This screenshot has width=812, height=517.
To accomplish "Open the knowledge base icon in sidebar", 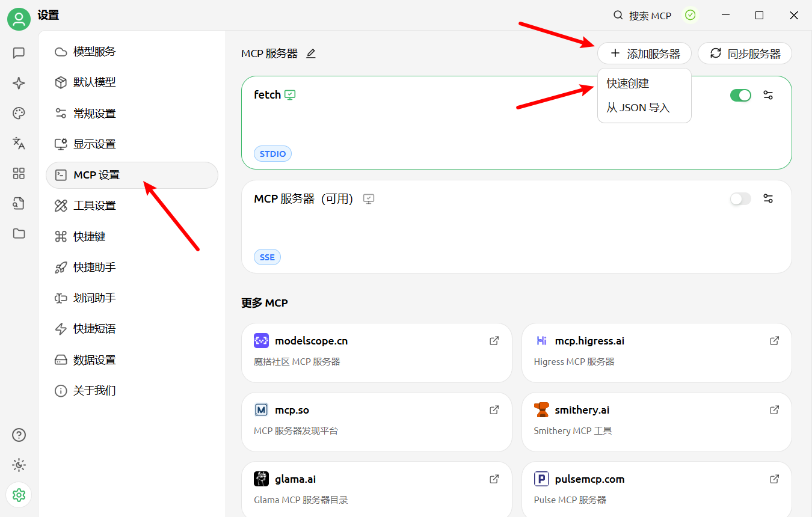I will click(x=19, y=204).
